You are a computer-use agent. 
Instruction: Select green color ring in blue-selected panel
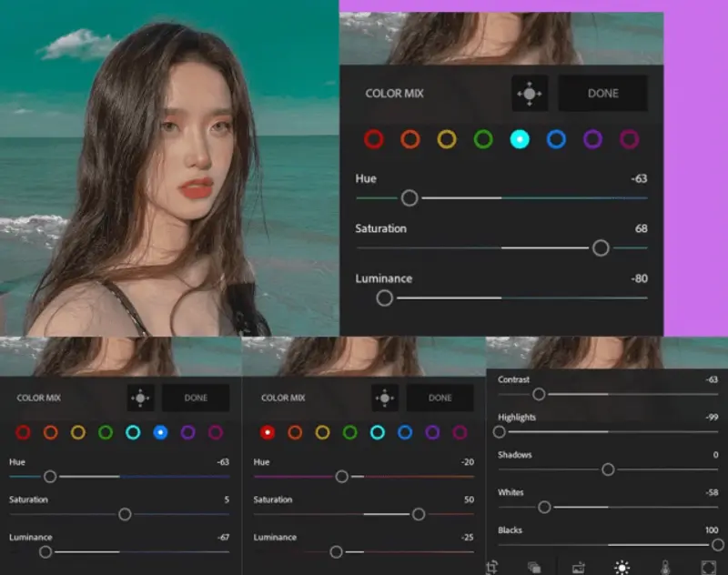(106, 432)
